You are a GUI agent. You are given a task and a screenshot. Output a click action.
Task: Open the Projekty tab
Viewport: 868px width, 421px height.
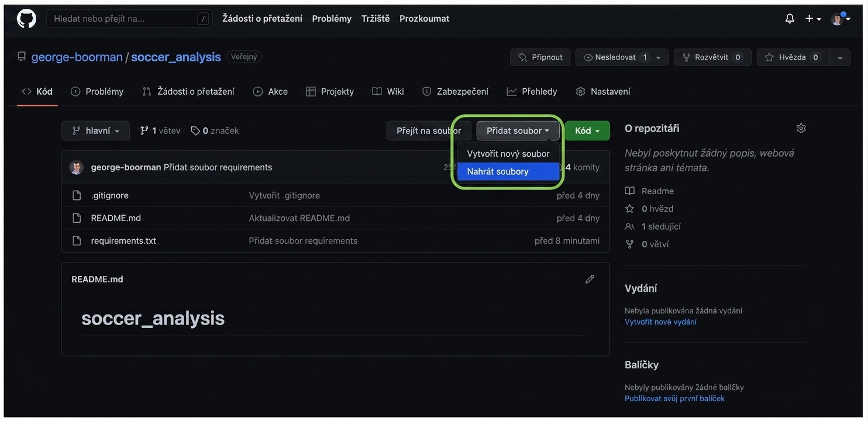click(x=330, y=91)
